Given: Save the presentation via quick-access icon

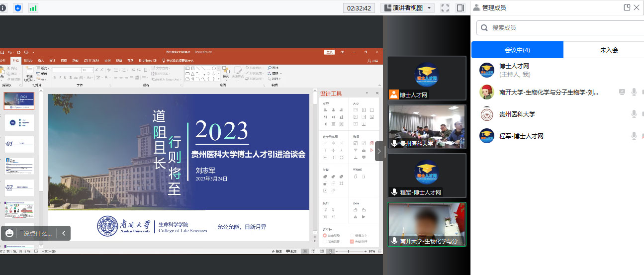Looking at the screenshot, I should [2, 52].
